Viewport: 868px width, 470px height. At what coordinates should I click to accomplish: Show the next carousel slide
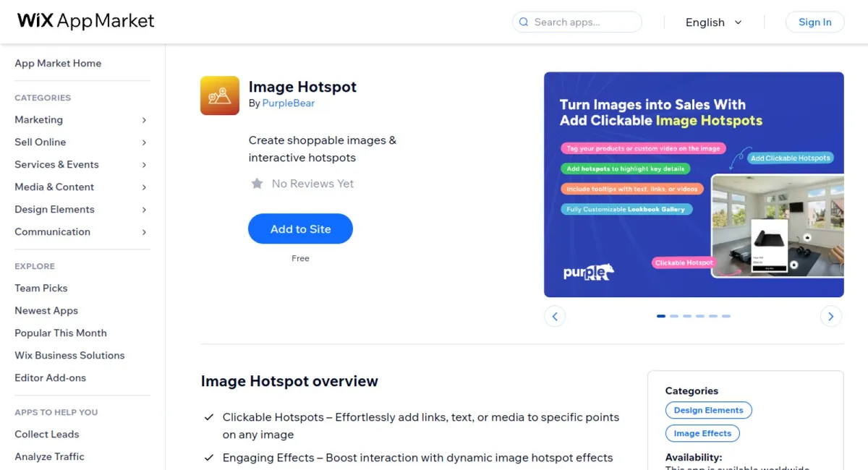[831, 316]
